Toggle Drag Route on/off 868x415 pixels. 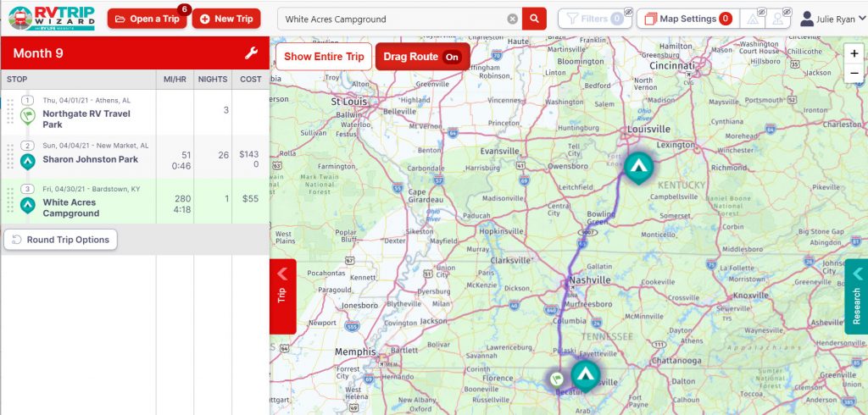422,57
